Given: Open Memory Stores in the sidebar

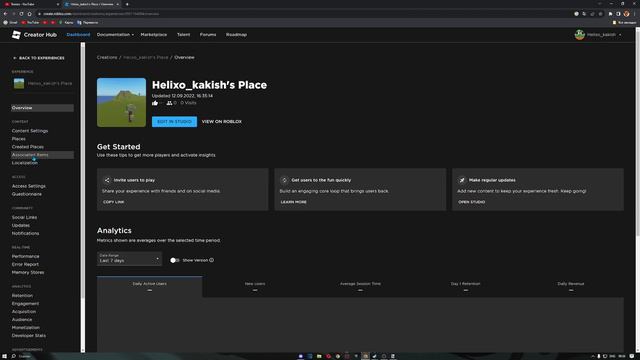Looking at the screenshot, I should tap(28, 272).
